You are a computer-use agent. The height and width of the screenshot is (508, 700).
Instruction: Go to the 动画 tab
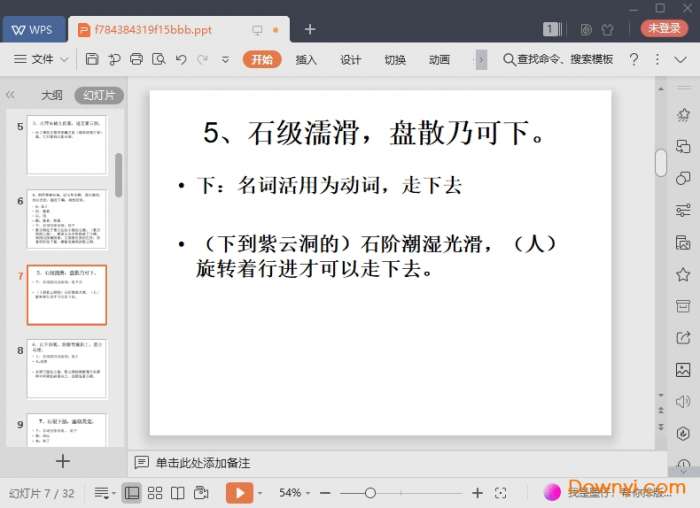tap(439, 59)
